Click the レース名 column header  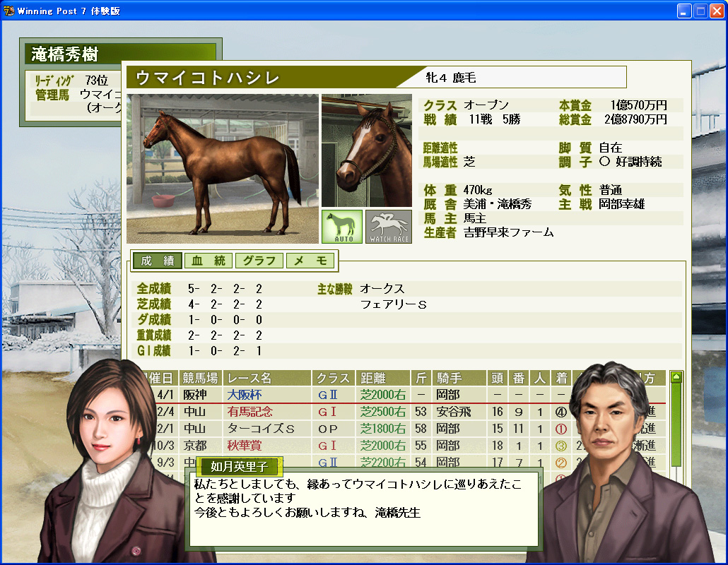click(x=267, y=378)
